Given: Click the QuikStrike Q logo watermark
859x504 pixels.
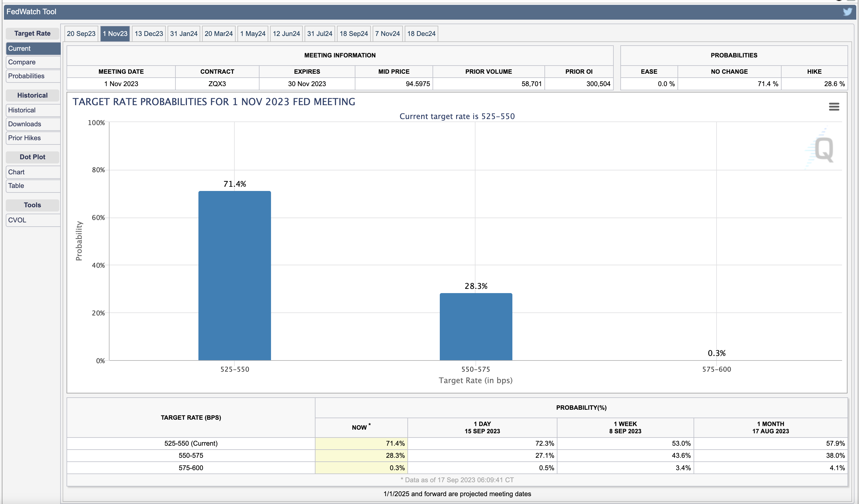Looking at the screenshot, I should pos(823,149).
